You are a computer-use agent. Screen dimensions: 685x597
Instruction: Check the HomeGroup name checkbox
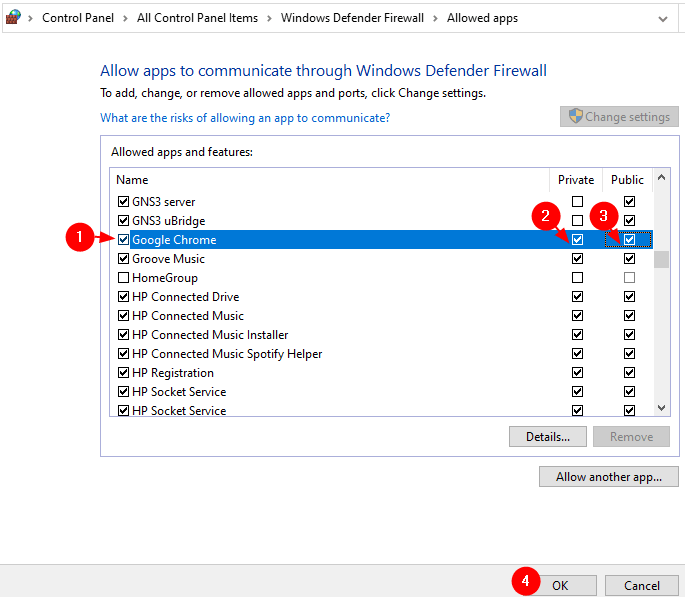[123, 277]
